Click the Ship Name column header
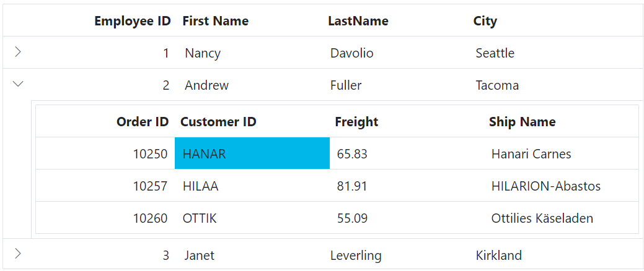Screen dimensions: 644x271 (523, 122)
